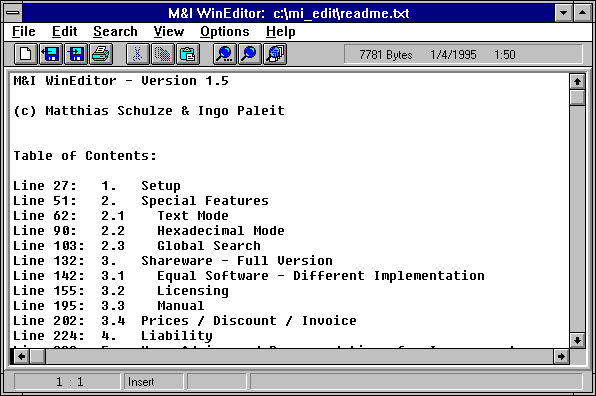Click the vertical scrollbar down arrow
The height and width of the screenshot is (396, 596).
pos(577,340)
